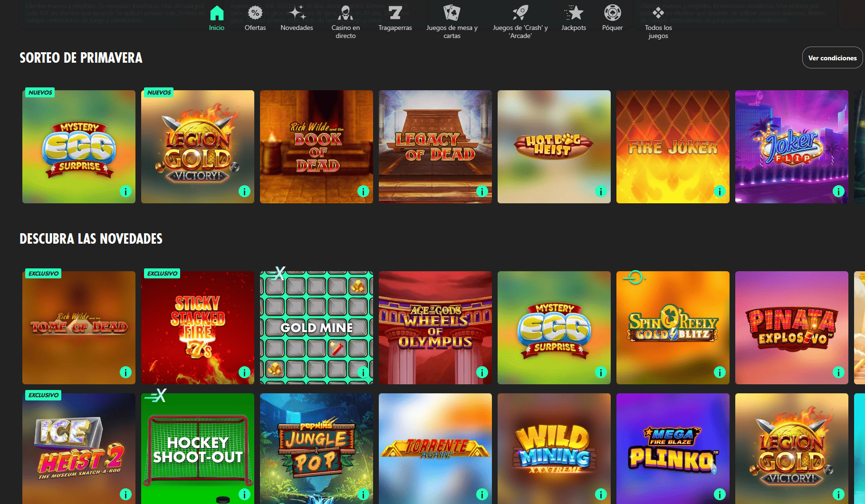
Task: Show info for Gold Mine
Action: tap(363, 372)
